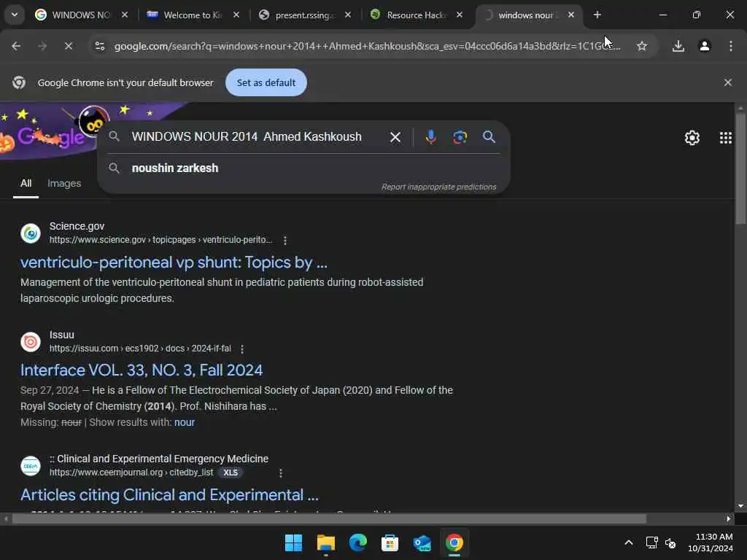747x560 pixels.
Task: Open the tab search dropdown arrow
Action: [15, 15]
